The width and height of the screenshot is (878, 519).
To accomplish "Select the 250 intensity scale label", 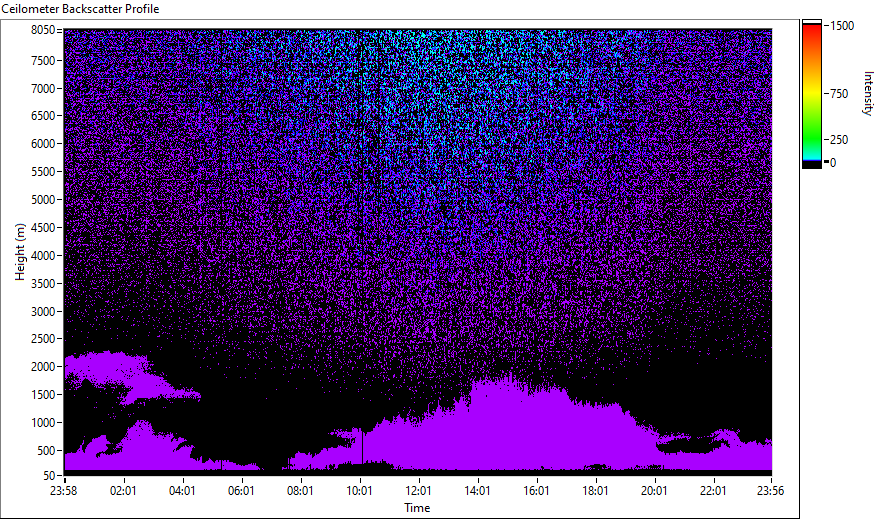I will tap(839, 139).
